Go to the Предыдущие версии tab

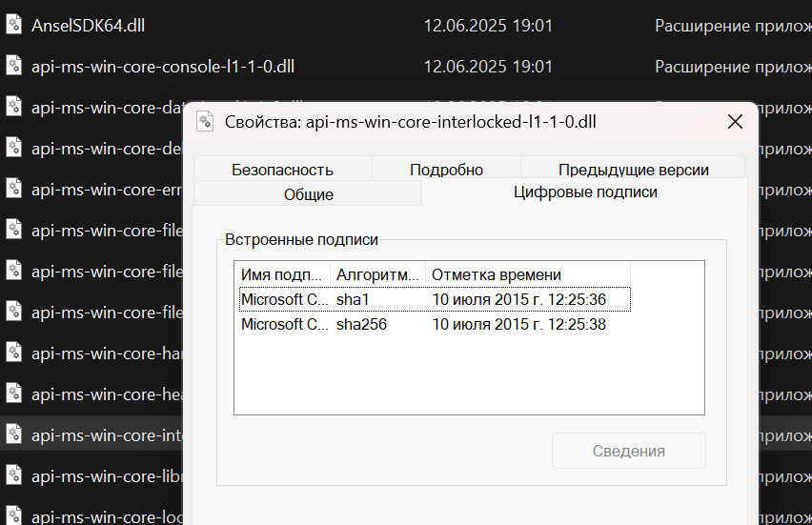(x=633, y=170)
